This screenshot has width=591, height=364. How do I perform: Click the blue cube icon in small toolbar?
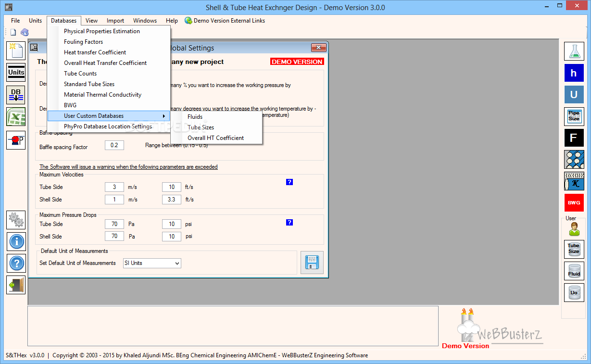click(24, 32)
